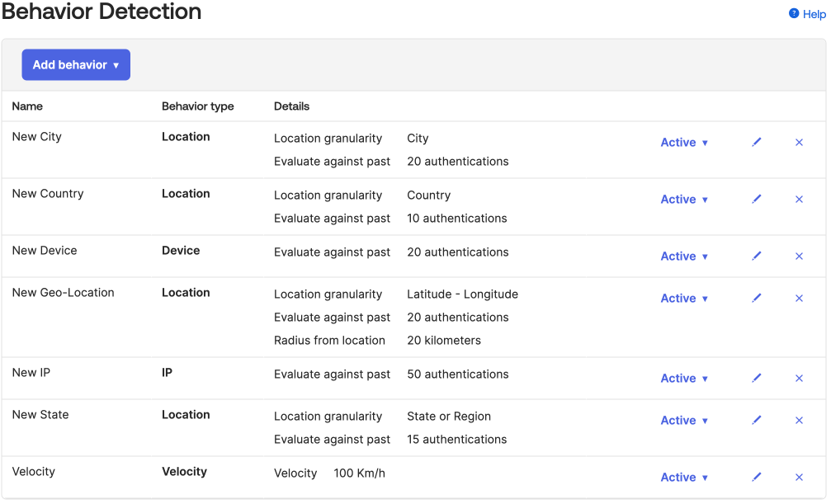This screenshot has height=504, width=831.
Task: Open Active status dropdown for Velocity
Action: [x=684, y=478]
